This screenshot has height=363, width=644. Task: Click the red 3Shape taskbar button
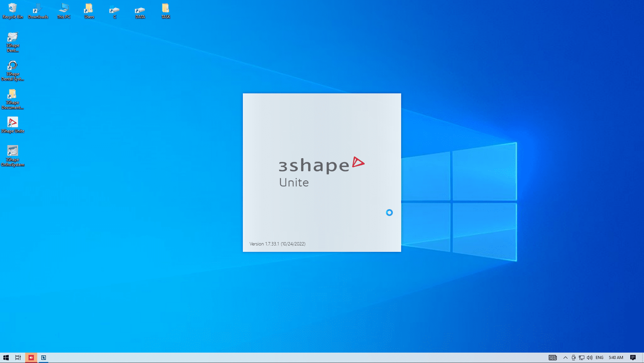pos(31,358)
